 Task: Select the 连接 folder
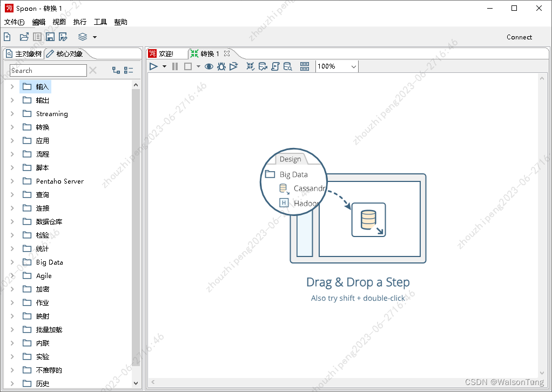tap(36, 208)
